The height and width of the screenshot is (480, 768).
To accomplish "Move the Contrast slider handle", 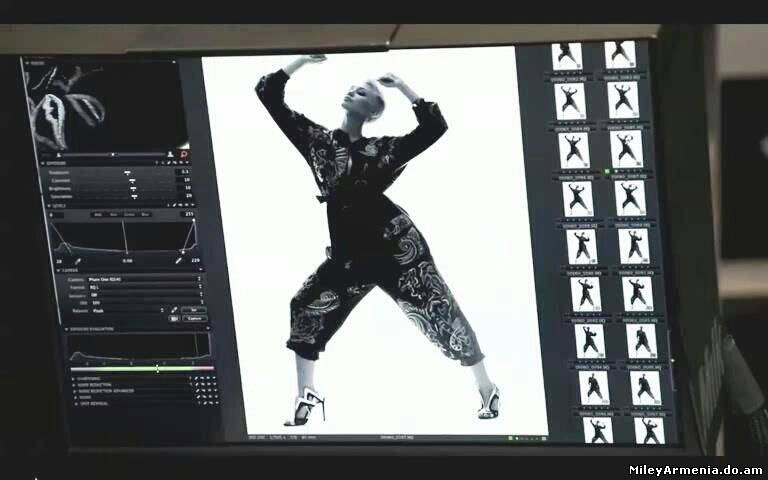I will click(x=132, y=181).
